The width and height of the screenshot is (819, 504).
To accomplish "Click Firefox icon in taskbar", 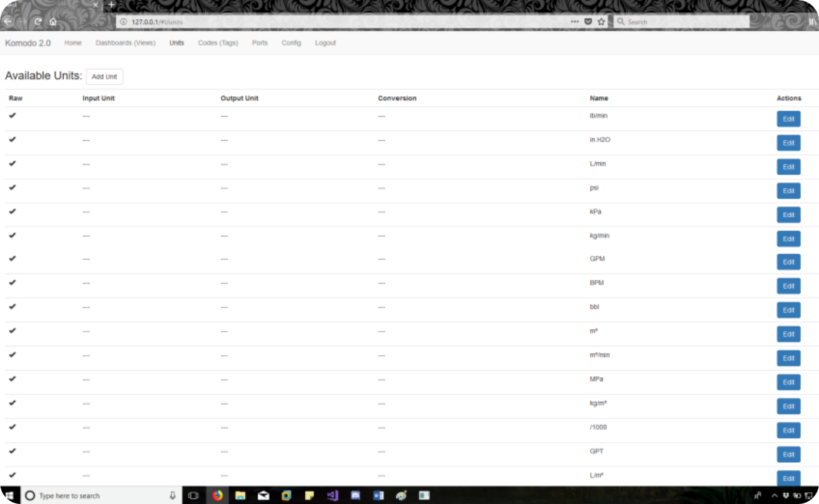I will coord(217,495).
